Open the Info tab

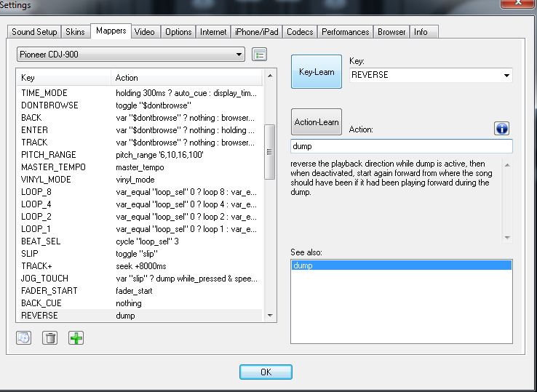coord(424,32)
